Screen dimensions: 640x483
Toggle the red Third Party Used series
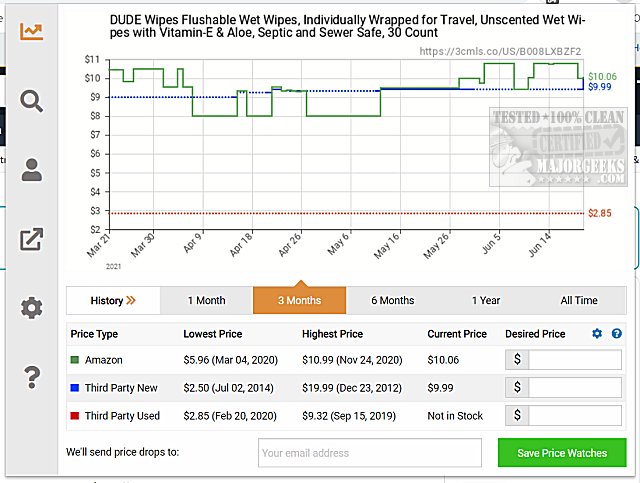75,416
